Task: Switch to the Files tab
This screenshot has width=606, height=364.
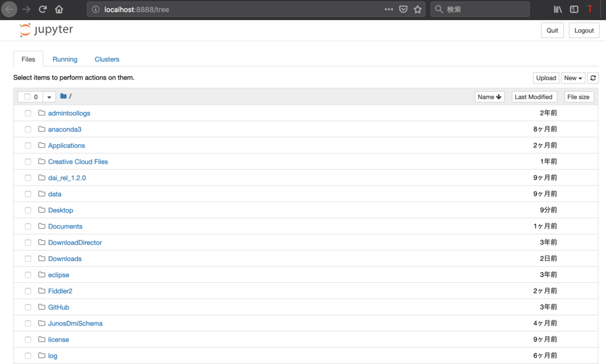Action: pos(28,59)
